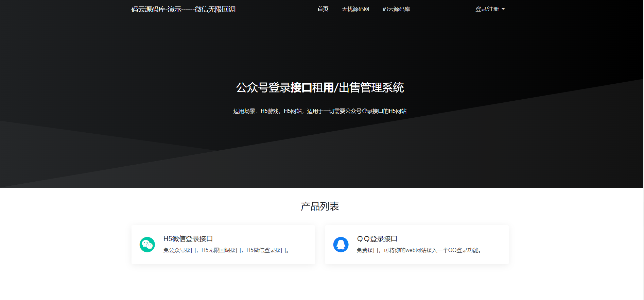Image resolution: width=644 pixels, height=300 pixels.
Task: Go to 首页 in the navigation bar
Action: coord(323,9)
